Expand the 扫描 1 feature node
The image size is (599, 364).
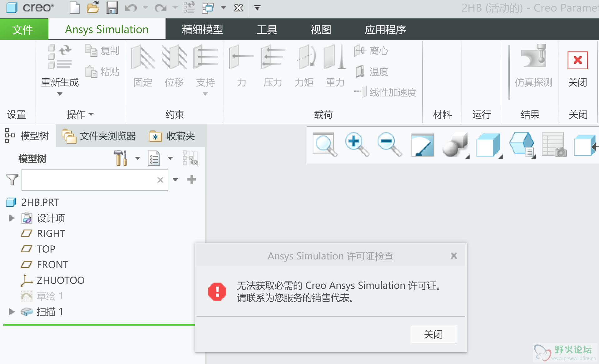click(x=12, y=312)
